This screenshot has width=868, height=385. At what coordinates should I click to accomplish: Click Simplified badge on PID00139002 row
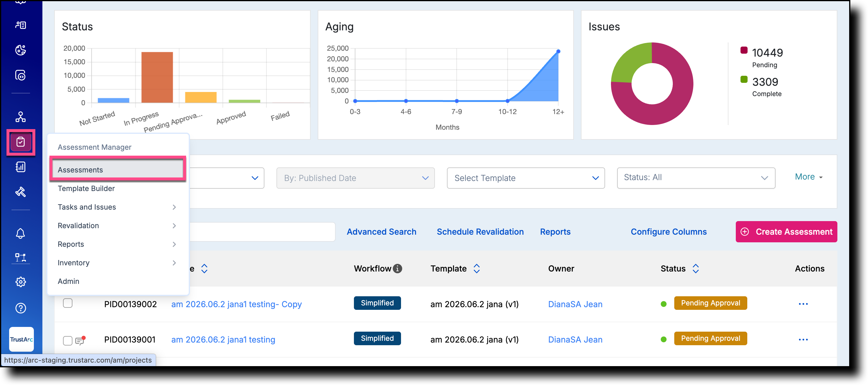[x=377, y=303]
